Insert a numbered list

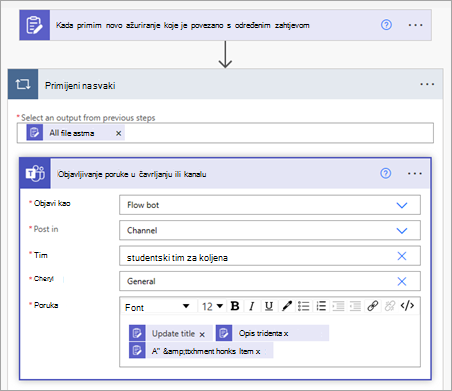pyautogui.click(x=321, y=306)
